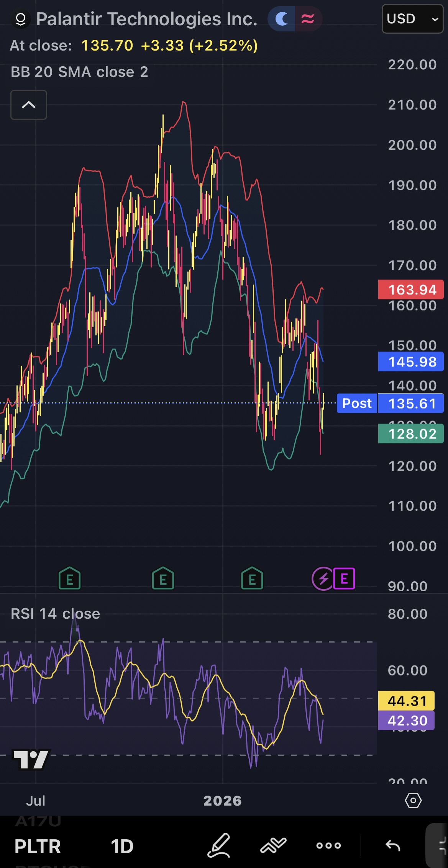Open chart settings hexagon icon
The width and height of the screenshot is (448, 868).
click(413, 800)
